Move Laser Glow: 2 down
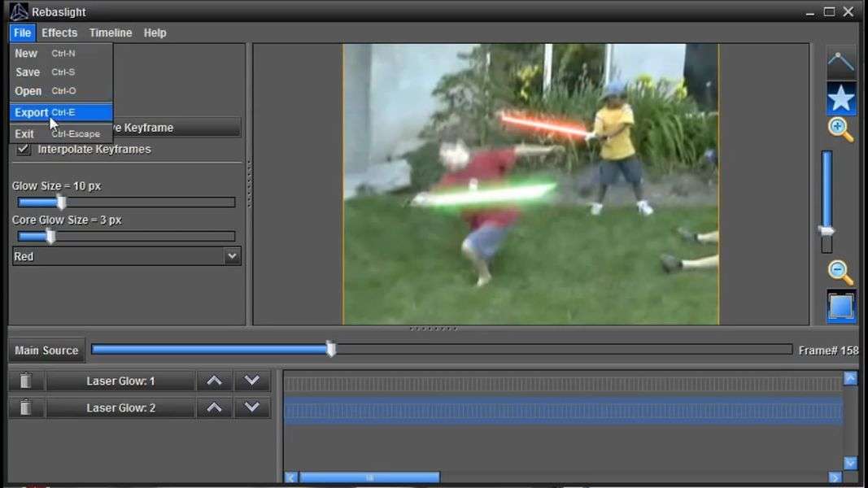The image size is (868, 488). pos(252,407)
